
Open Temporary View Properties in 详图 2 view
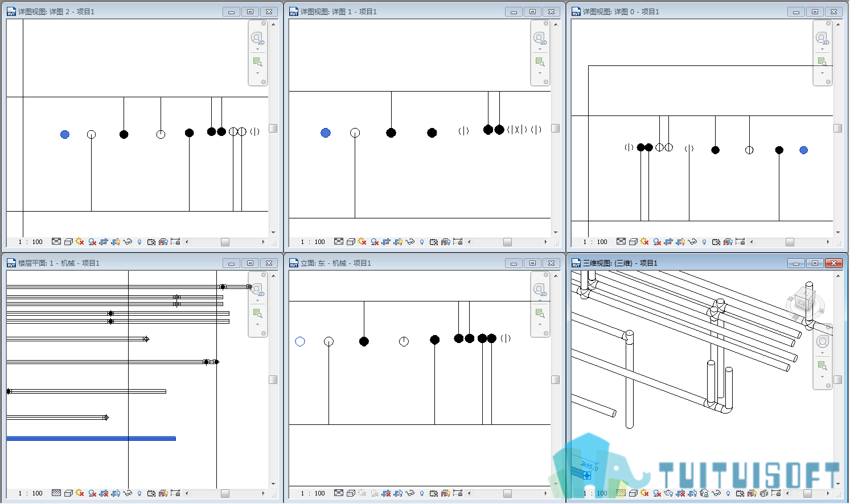[151, 242]
